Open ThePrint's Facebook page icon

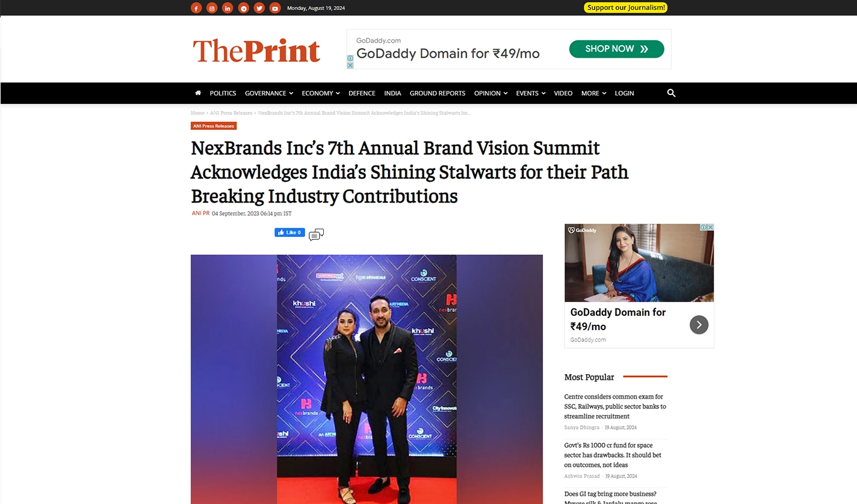tap(196, 8)
